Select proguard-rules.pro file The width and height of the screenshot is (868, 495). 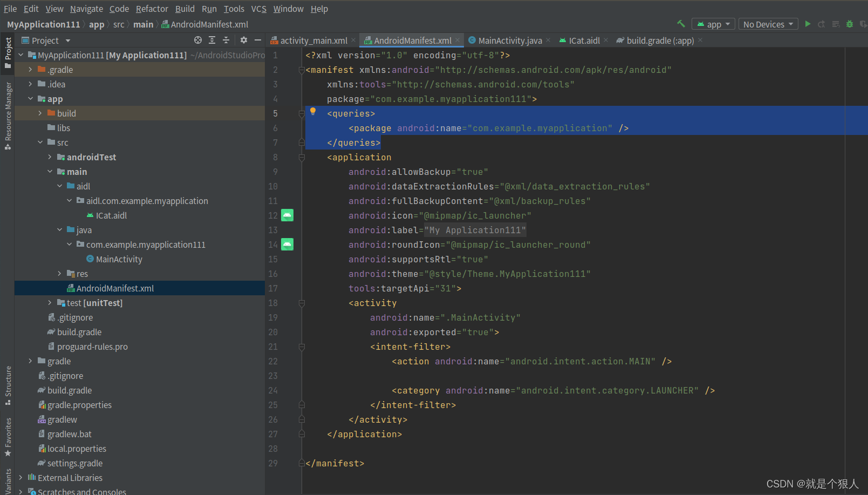pyautogui.click(x=92, y=347)
